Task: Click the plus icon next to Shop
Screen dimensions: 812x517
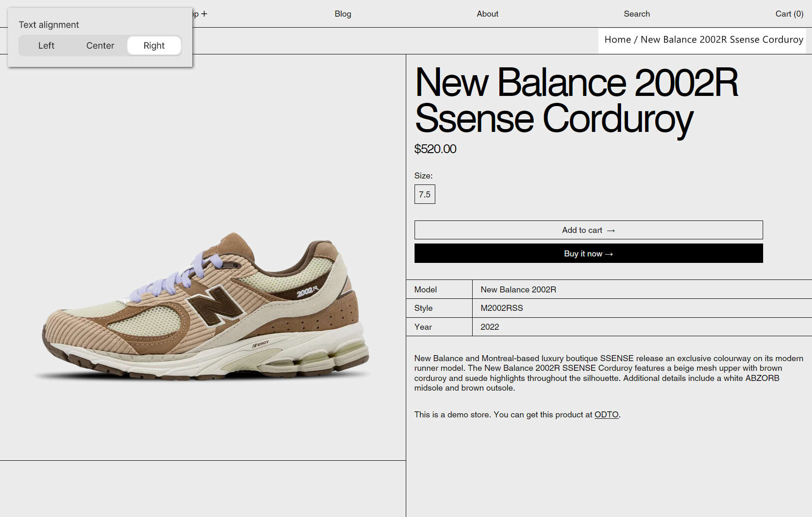Action: point(204,13)
